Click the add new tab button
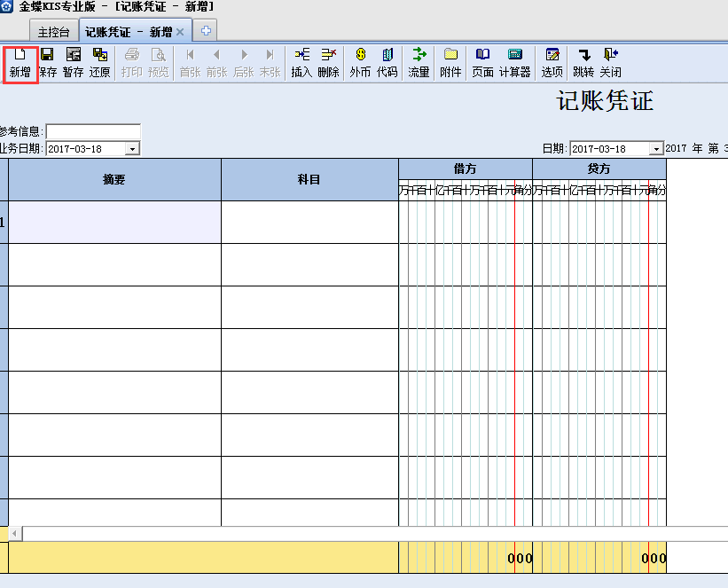728x588 pixels. [x=206, y=31]
